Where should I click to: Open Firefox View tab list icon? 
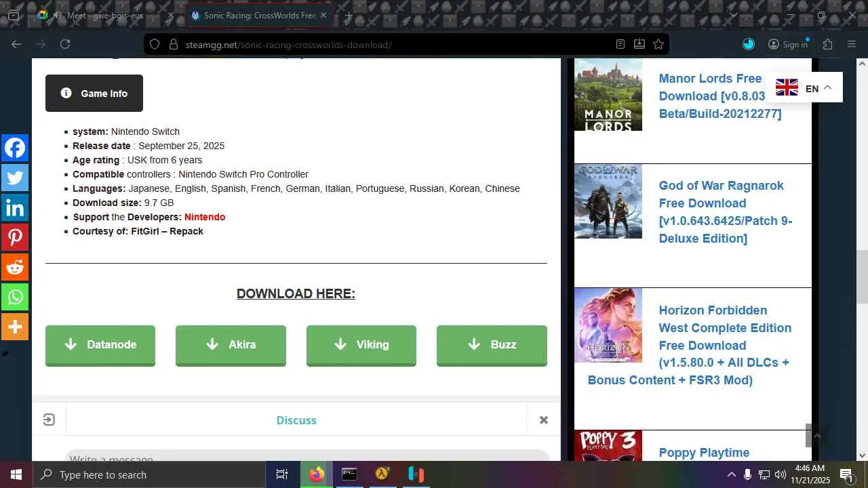point(14,15)
